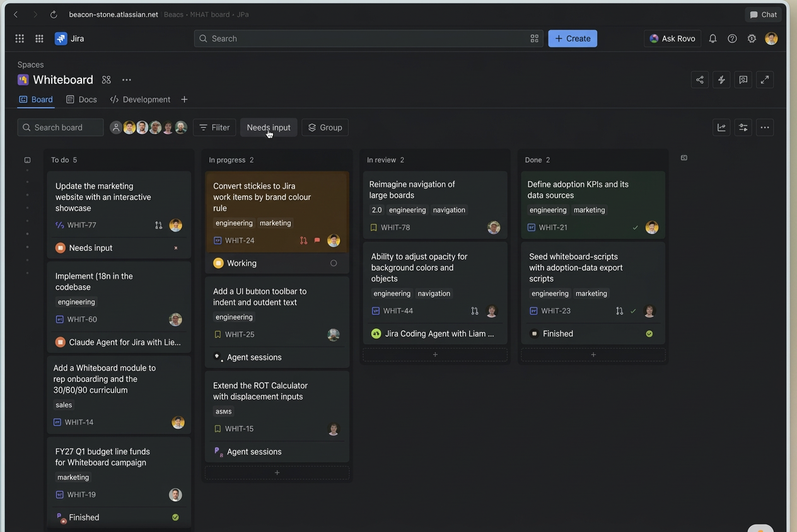Image resolution: width=797 pixels, height=532 pixels.
Task: Open the Chat button
Action: [763, 14]
